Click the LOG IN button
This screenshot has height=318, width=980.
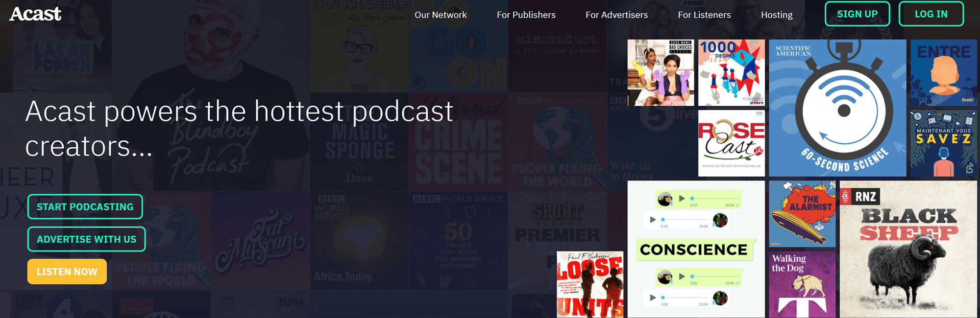pyautogui.click(x=931, y=14)
